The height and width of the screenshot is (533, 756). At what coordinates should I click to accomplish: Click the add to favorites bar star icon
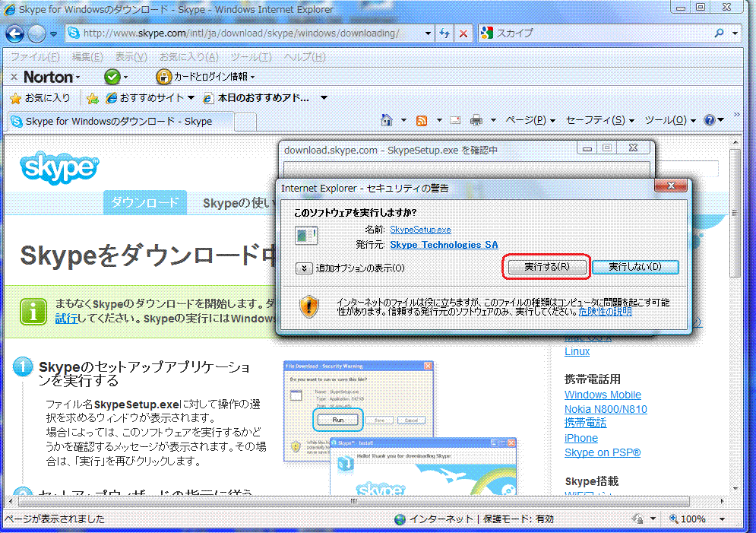(93, 98)
